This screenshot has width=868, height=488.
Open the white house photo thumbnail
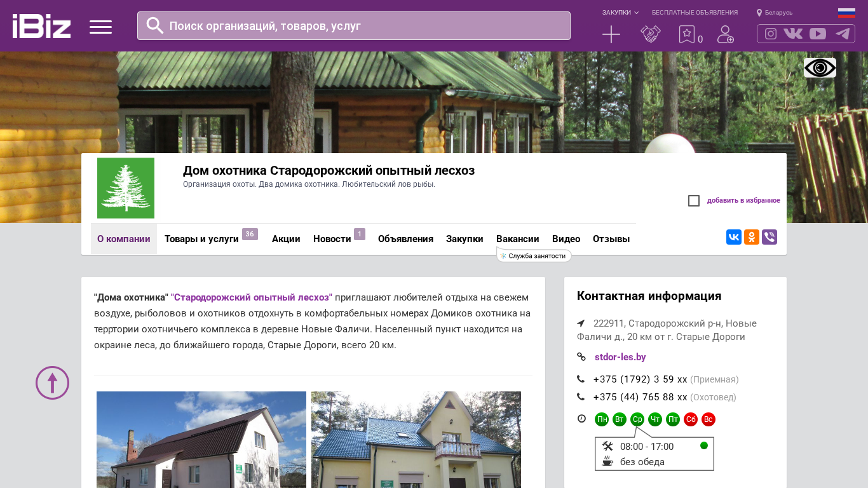201,440
